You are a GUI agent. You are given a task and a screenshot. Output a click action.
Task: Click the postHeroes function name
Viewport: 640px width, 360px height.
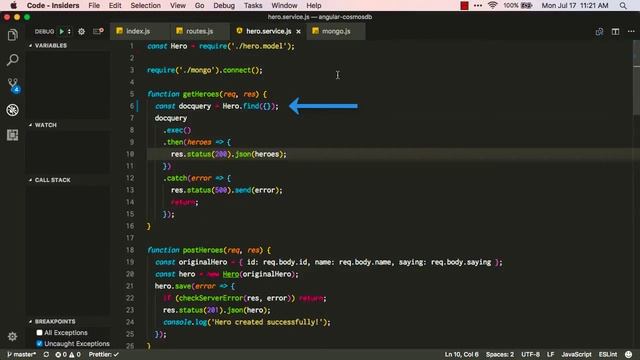coord(203,250)
